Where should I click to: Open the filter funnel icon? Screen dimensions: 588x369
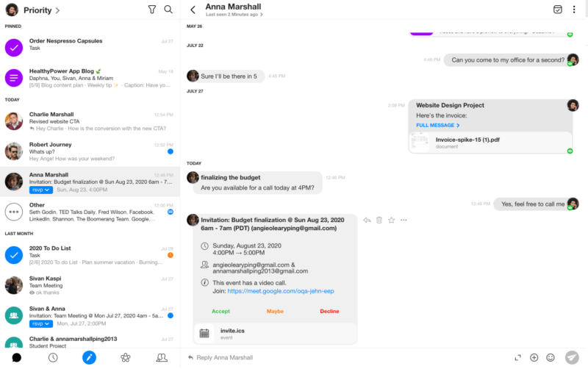(x=152, y=10)
